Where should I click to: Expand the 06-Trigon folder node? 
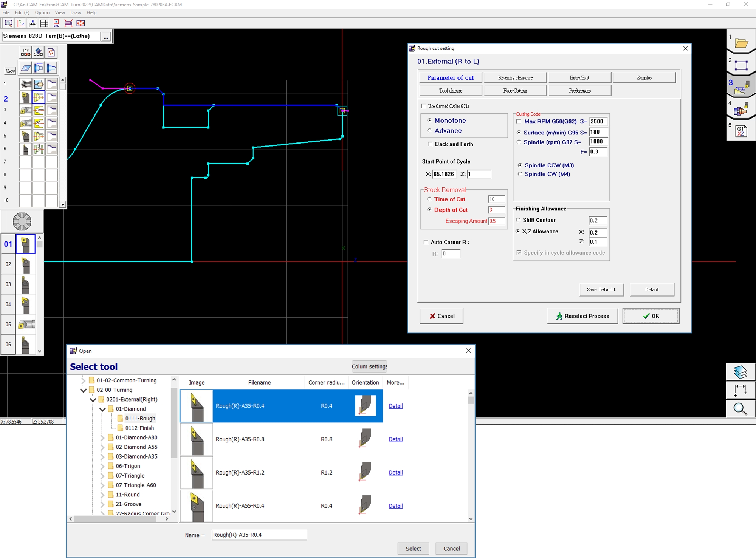[102, 466]
